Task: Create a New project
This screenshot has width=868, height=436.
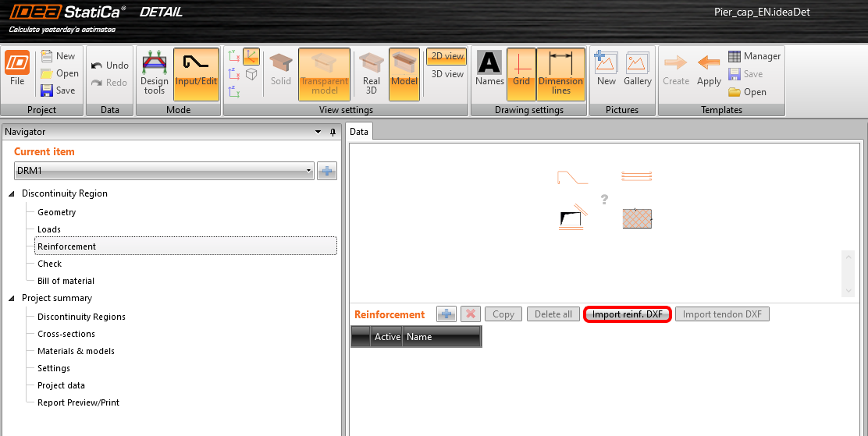Action: click(58, 56)
